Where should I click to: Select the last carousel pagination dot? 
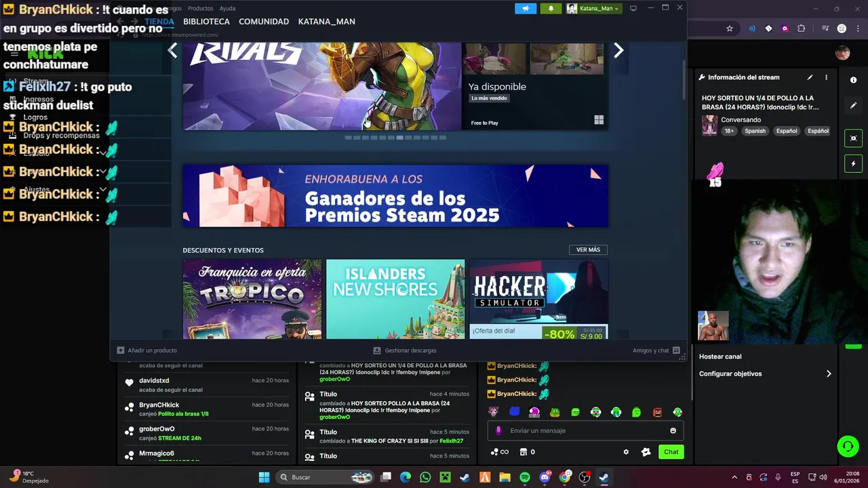(443, 138)
